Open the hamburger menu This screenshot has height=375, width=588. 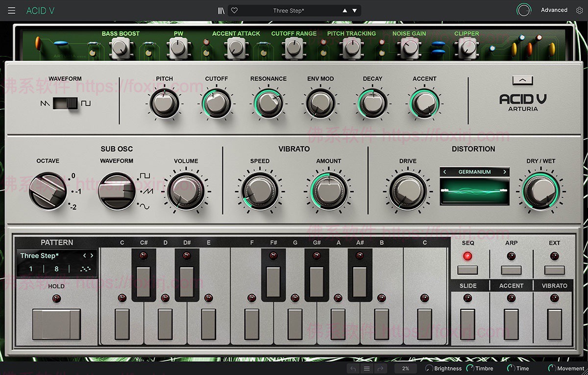[12, 10]
